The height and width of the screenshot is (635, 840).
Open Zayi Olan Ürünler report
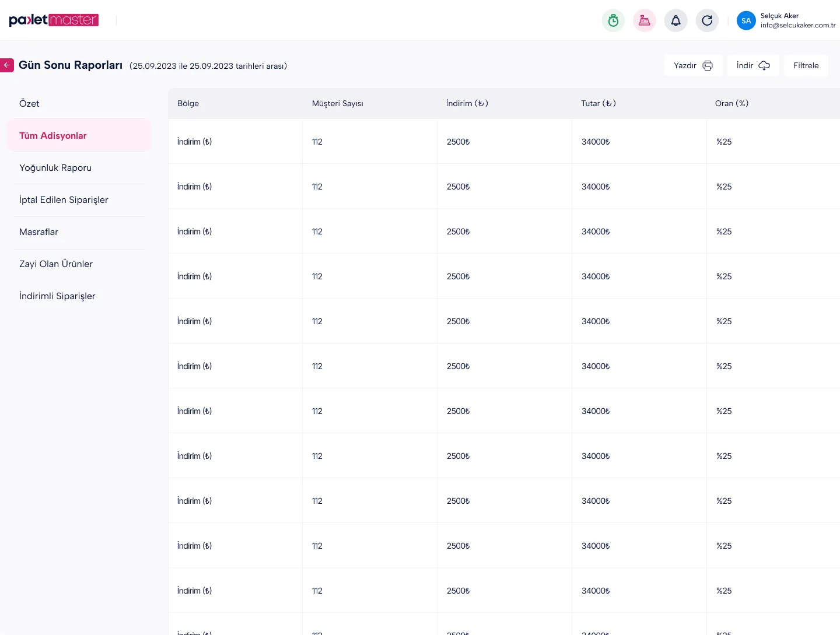click(79, 264)
